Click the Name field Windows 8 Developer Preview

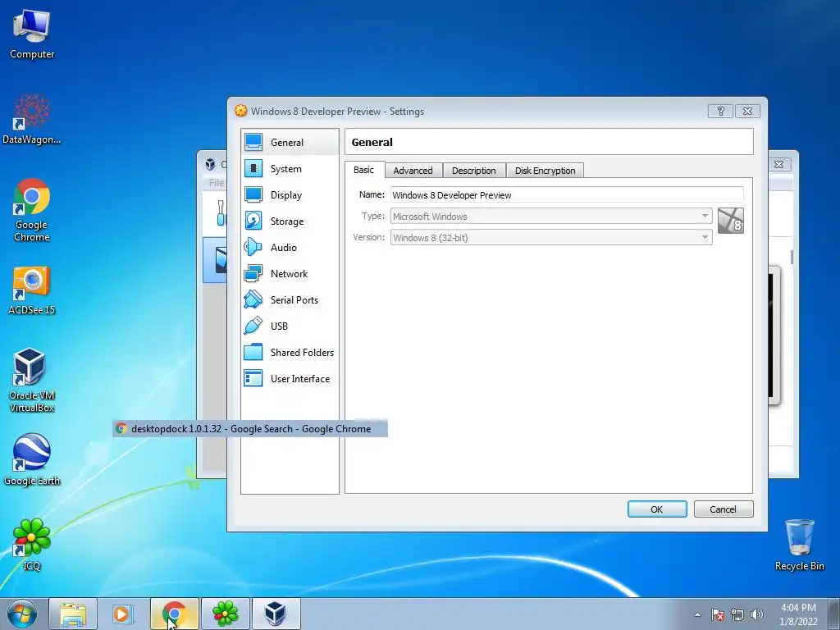pos(567,195)
